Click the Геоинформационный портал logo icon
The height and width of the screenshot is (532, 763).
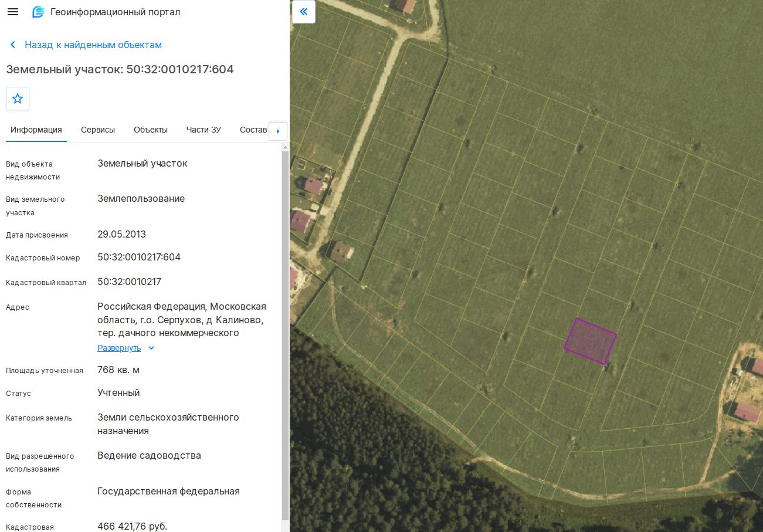(38, 12)
